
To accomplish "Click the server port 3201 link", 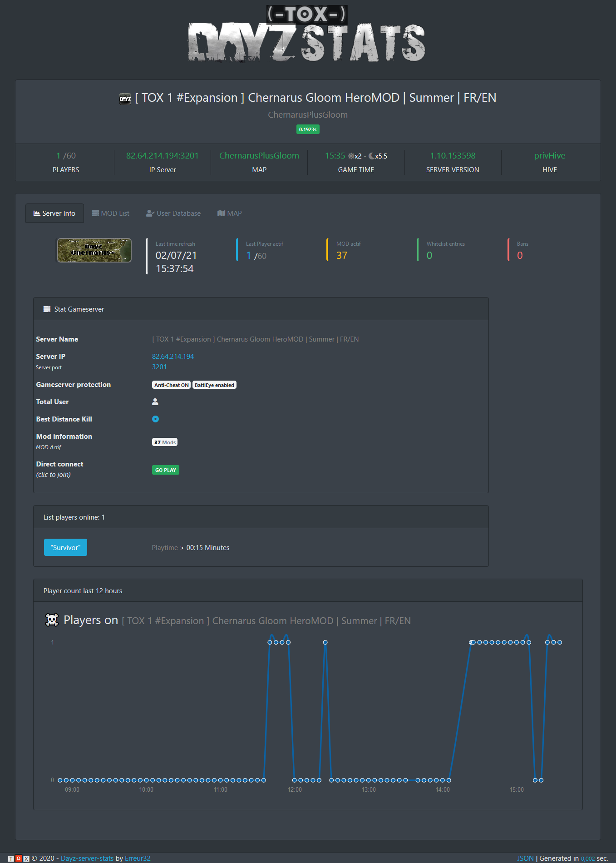I will 159,367.
